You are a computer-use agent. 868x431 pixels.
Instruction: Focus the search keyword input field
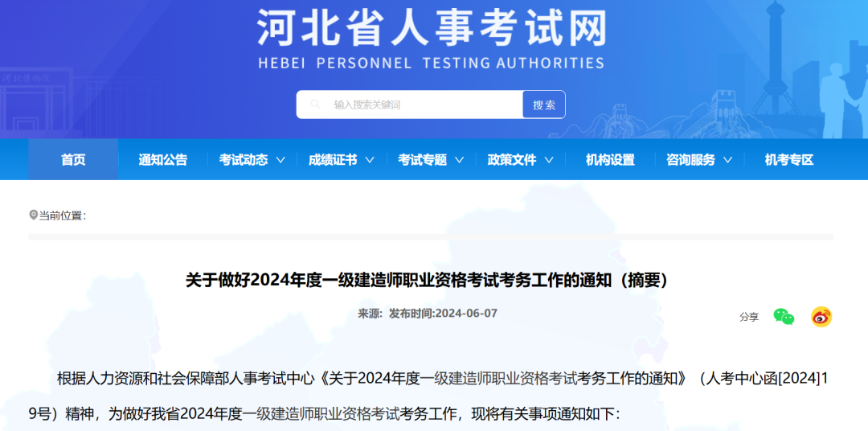coord(409,105)
